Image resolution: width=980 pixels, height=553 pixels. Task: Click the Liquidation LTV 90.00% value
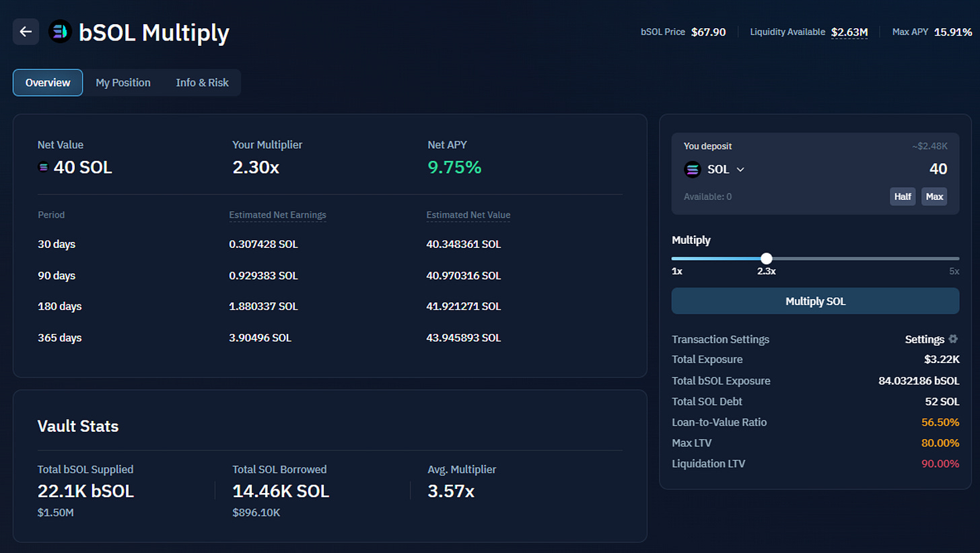[940, 464]
